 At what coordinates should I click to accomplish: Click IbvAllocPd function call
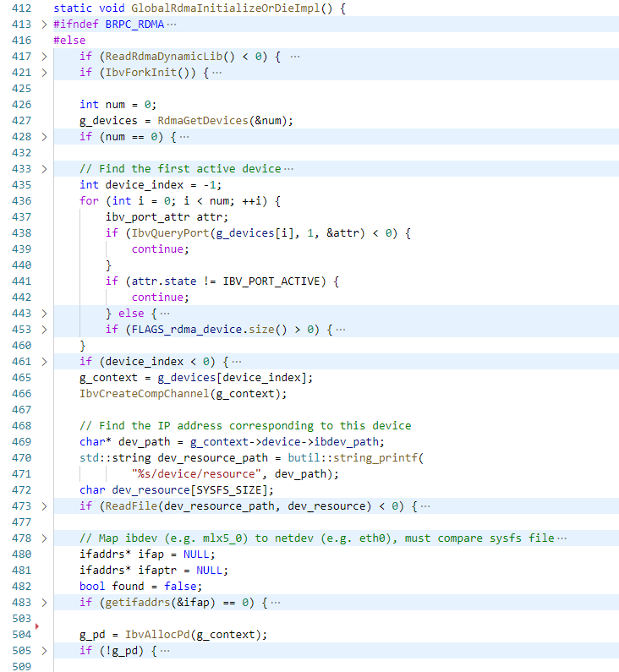pyautogui.click(x=157, y=635)
